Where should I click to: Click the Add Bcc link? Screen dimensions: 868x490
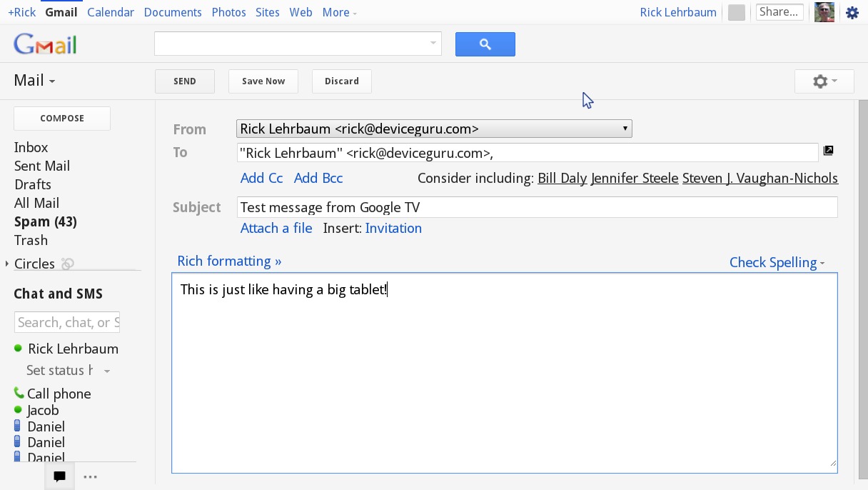click(318, 178)
